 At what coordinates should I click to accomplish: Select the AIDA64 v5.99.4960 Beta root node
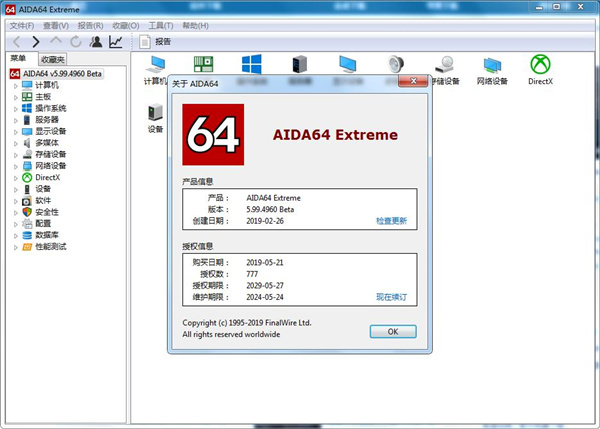pos(62,73)
